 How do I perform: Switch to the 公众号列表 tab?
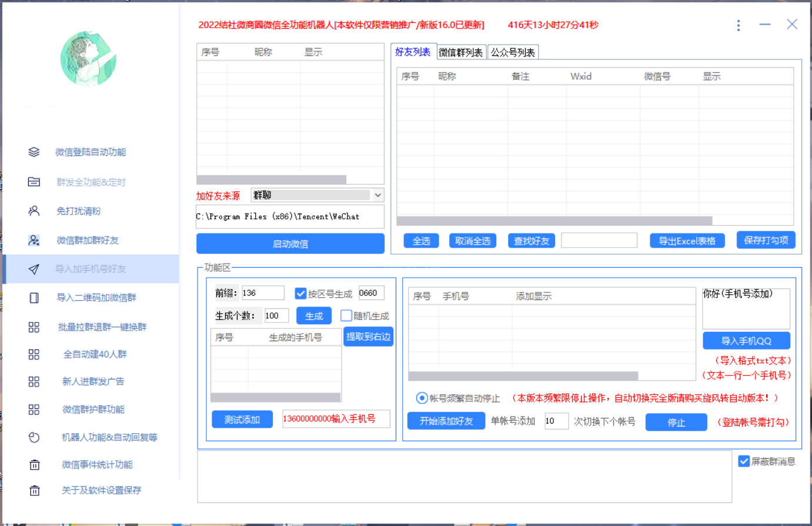(x=513, y=52)
